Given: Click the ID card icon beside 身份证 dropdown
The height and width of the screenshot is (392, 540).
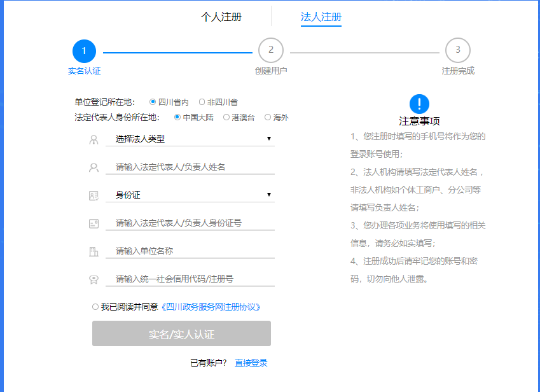Looking at the screenshot, I should click(93, 195).
